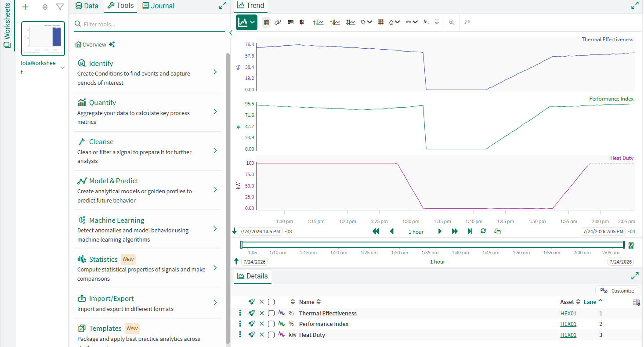The image size is (644, 347).
Task: Expand the Details panel to full size
Action: [x=635, y=276]
